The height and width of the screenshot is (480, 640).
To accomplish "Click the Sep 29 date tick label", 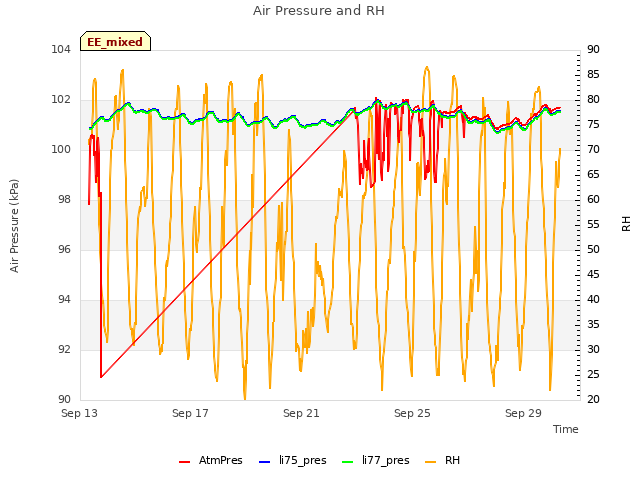I will tap(523, 413).
